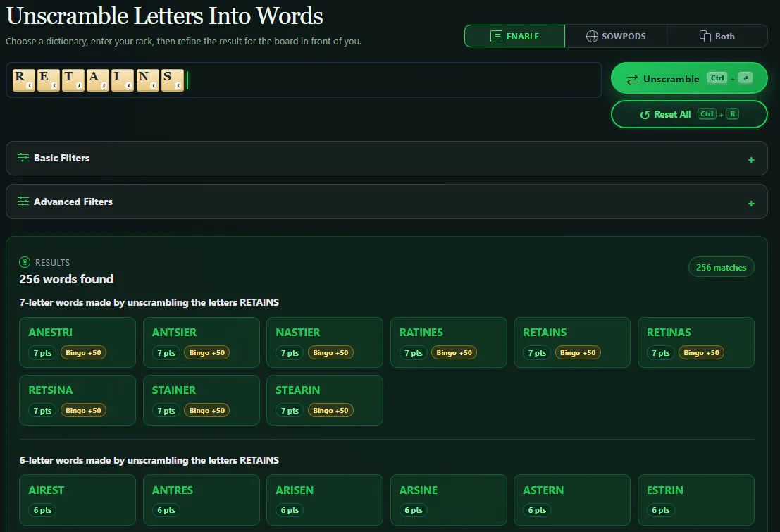The width and height of the screenshot is (780, 532).
Task: Click the swap arrows icon on Unscramble
Action: (632, 79)
